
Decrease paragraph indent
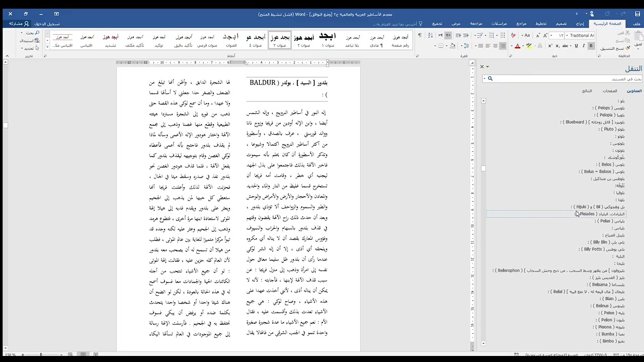click(466, 35)
